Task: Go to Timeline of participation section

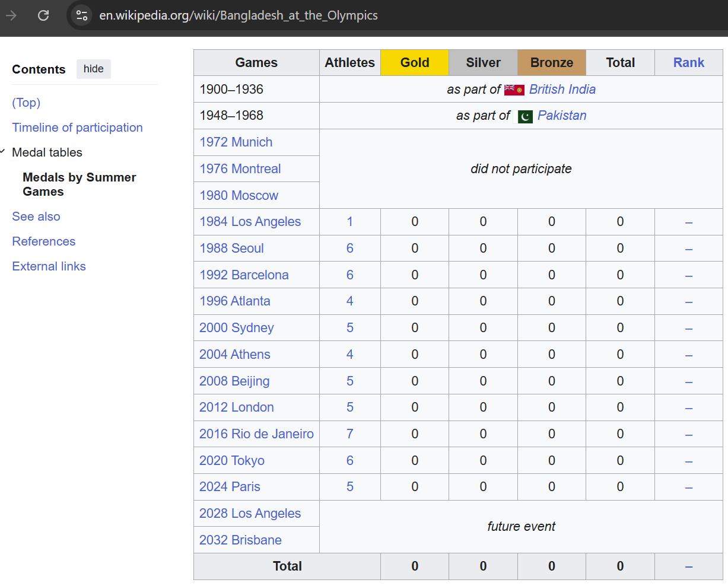Action: 77,128
